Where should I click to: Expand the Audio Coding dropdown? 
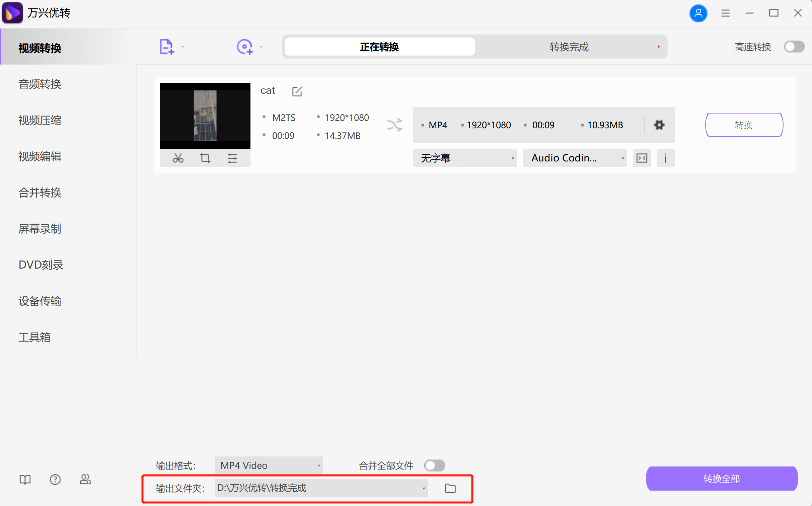point(575,158)
